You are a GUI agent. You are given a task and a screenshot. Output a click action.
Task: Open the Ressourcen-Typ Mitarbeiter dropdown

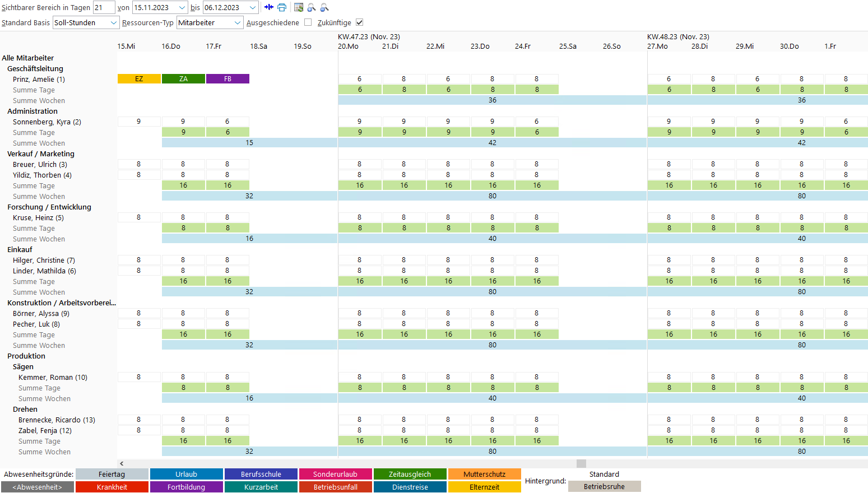click(x=238, y=22)
